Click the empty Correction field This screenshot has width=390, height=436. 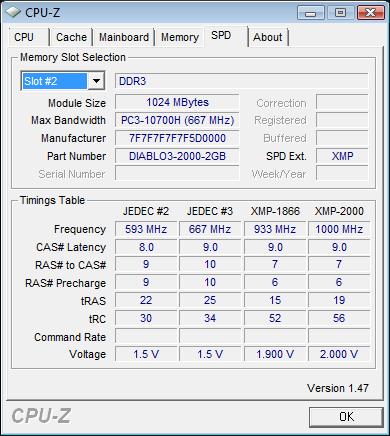[x=342, y=102]
